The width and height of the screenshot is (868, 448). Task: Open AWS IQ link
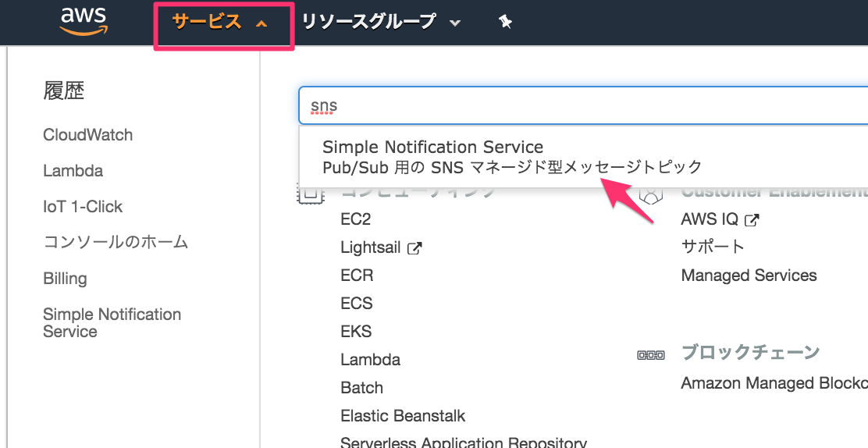tap(710, 219)
